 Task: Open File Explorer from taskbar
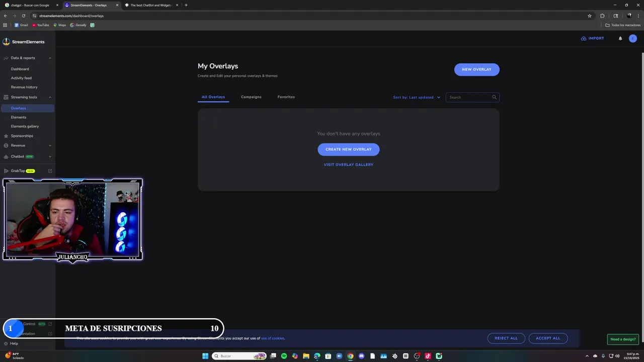tap(306, 356)
